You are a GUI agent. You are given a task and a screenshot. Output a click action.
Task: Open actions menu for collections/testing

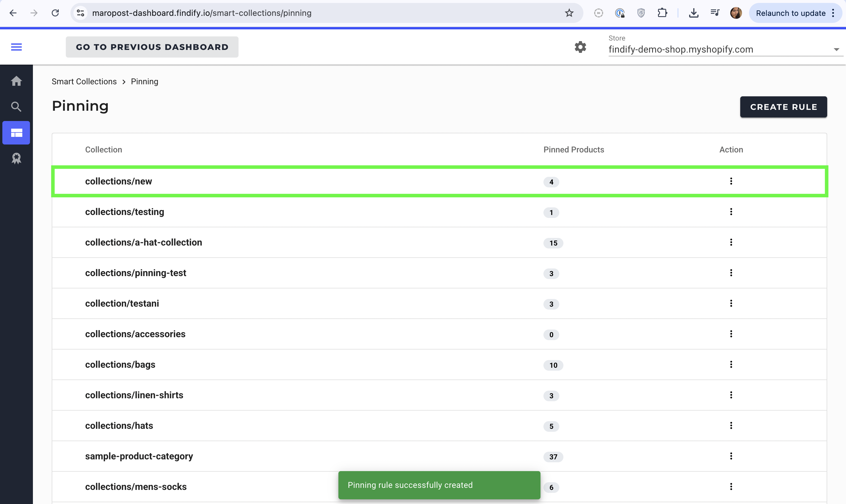[731, 211]
